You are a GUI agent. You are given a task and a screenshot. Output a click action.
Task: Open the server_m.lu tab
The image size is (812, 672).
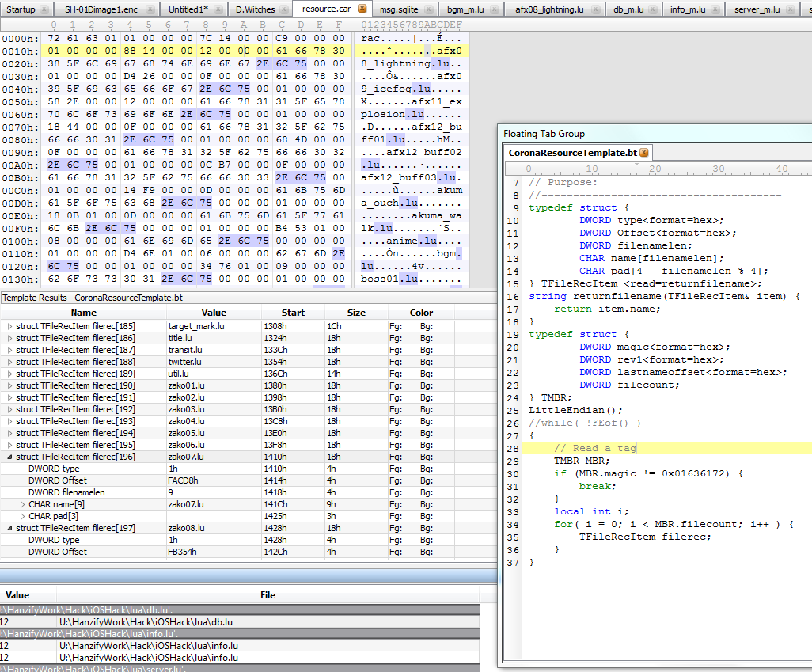point(757,9)
